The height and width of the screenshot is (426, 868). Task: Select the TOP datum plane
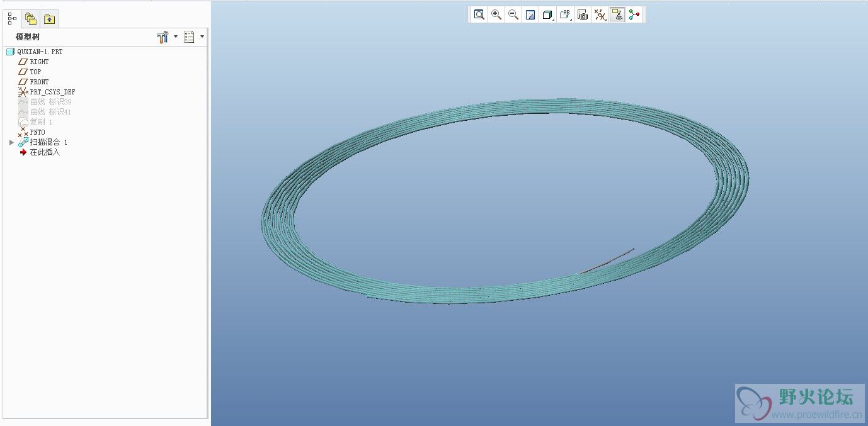pos(30,72)
